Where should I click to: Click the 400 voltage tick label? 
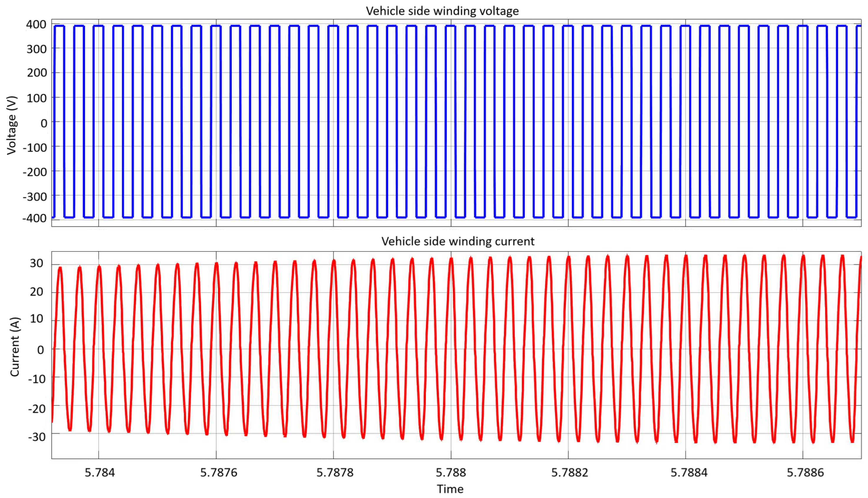(x=36, y=25)
